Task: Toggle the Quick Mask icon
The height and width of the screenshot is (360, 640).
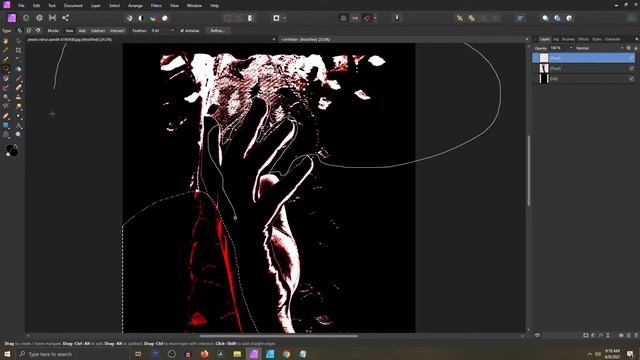Action: (x=276, y=18)
